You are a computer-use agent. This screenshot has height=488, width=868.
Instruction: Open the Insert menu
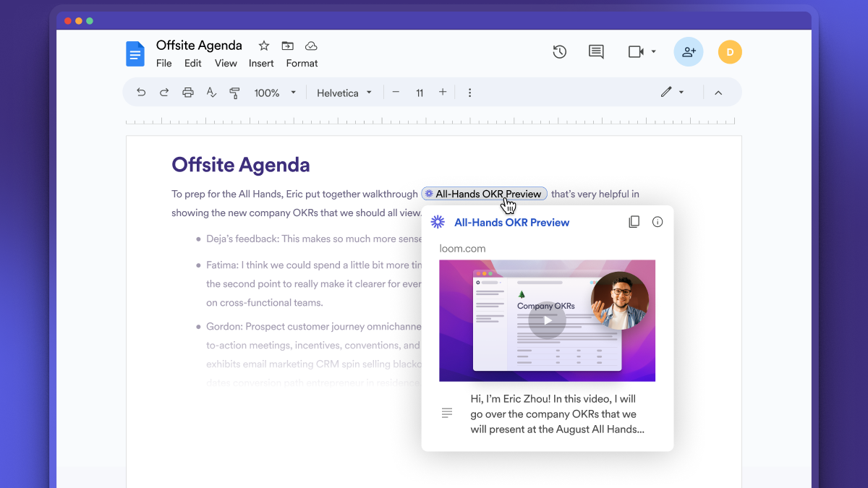[x=261, y=63]
